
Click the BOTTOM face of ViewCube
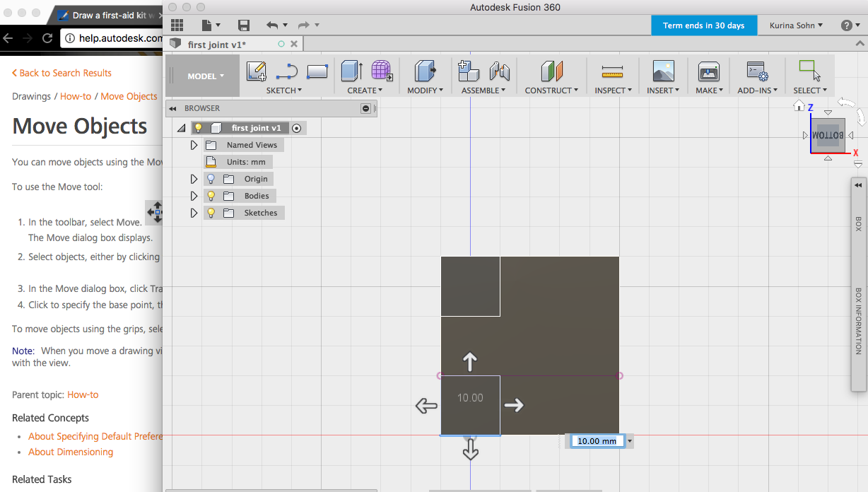point(828,135)
